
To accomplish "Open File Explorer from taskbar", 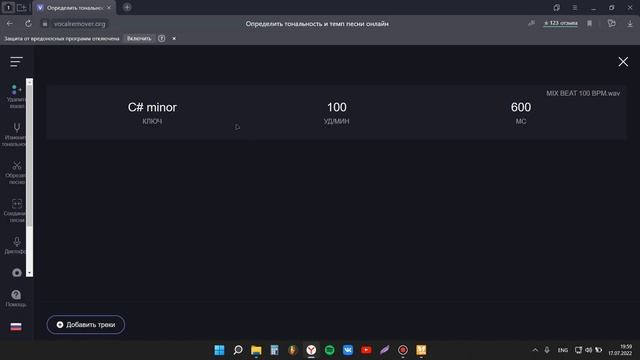I will click(256, 350).
